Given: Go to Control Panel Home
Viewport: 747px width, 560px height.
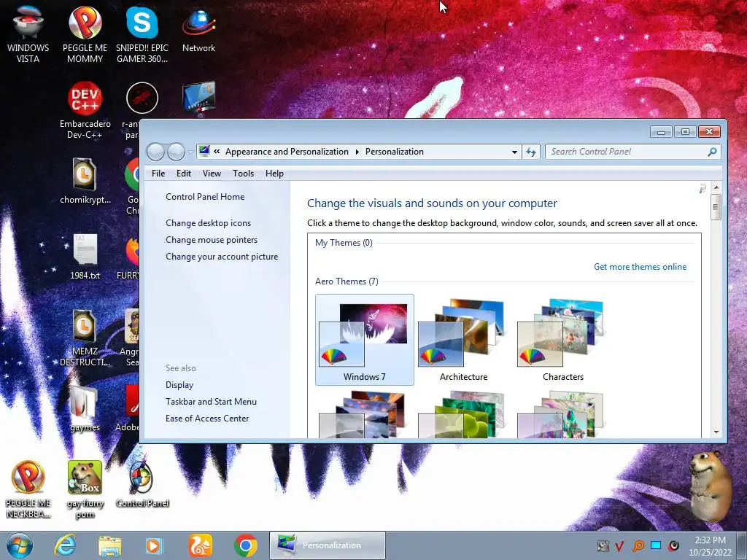Looking at the screenshot, I should 205,197.
